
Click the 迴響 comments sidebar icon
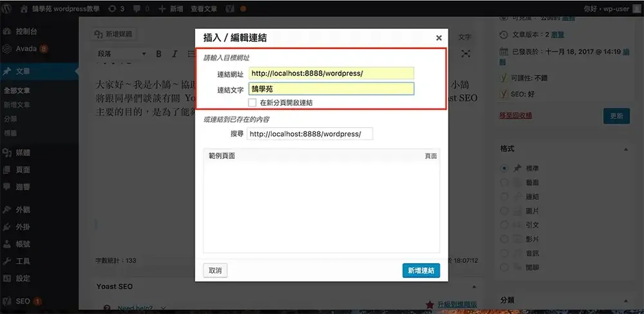tap(6, 187)
